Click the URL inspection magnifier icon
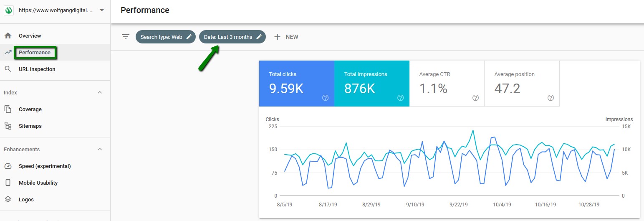 coord(8,69)
